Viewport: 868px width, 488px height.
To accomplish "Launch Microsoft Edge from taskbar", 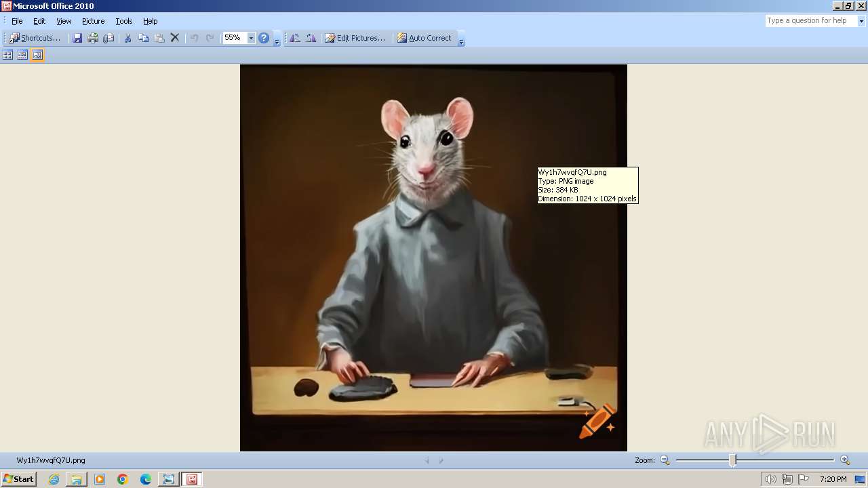I will pyautogui.click(x=146, y=479).
